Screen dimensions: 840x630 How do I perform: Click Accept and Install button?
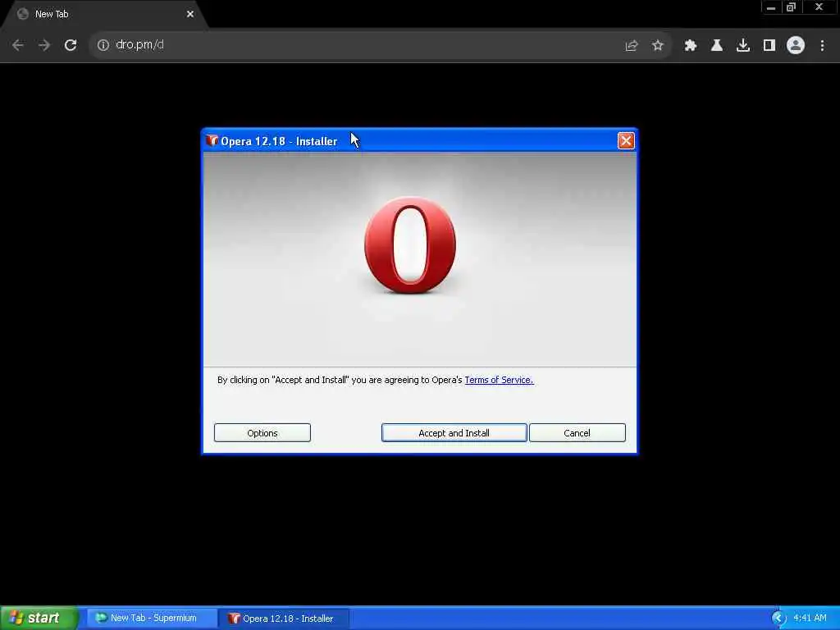pos(454,433)
